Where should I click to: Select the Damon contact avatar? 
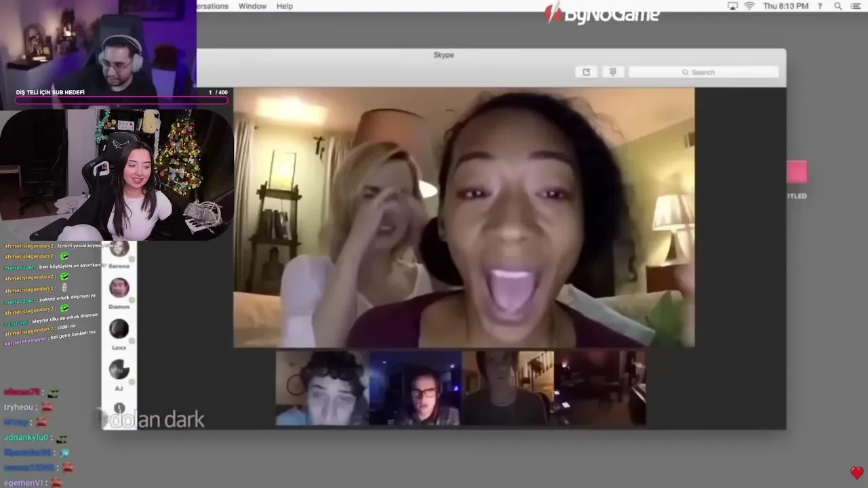(119, 288)
